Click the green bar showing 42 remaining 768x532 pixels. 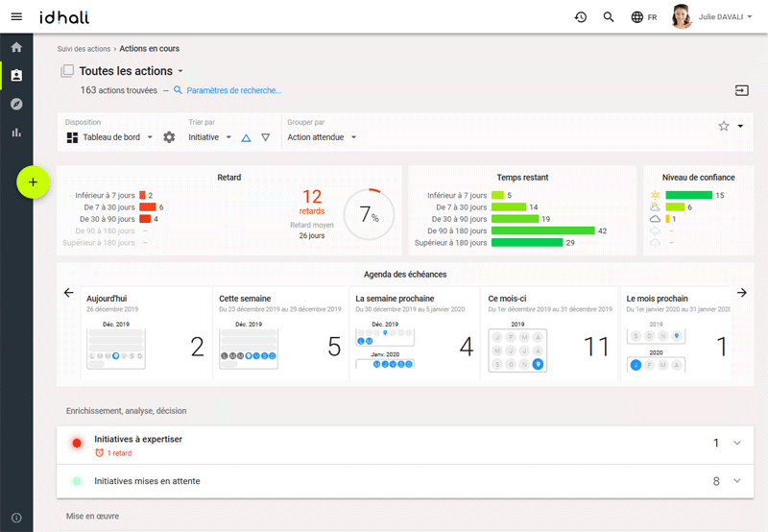click(543, 230)
